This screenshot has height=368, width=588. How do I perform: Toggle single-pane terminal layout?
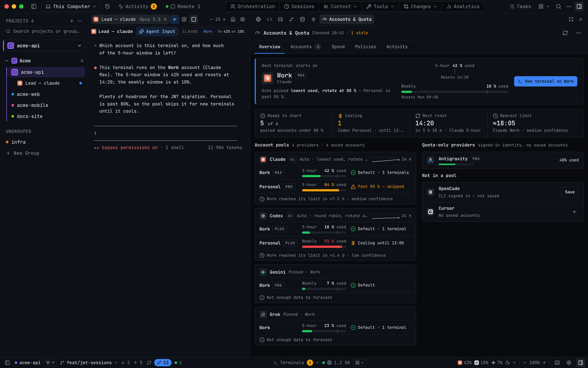coord(194,19)
